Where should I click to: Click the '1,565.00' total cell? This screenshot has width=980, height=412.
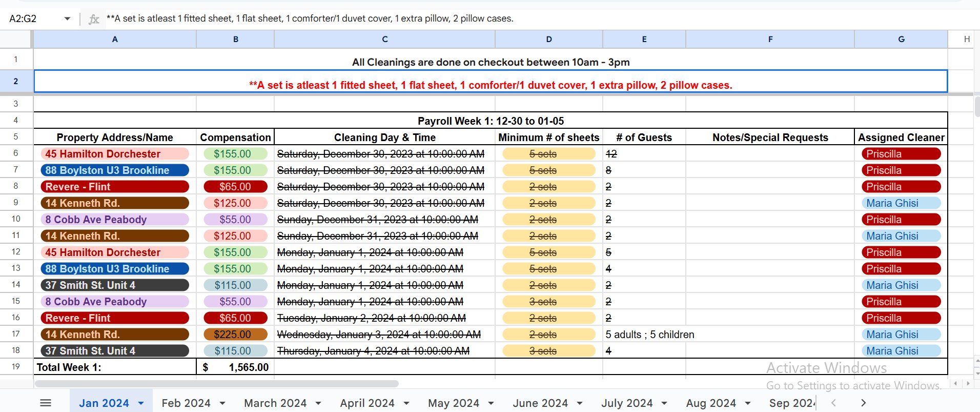[235, 367]
